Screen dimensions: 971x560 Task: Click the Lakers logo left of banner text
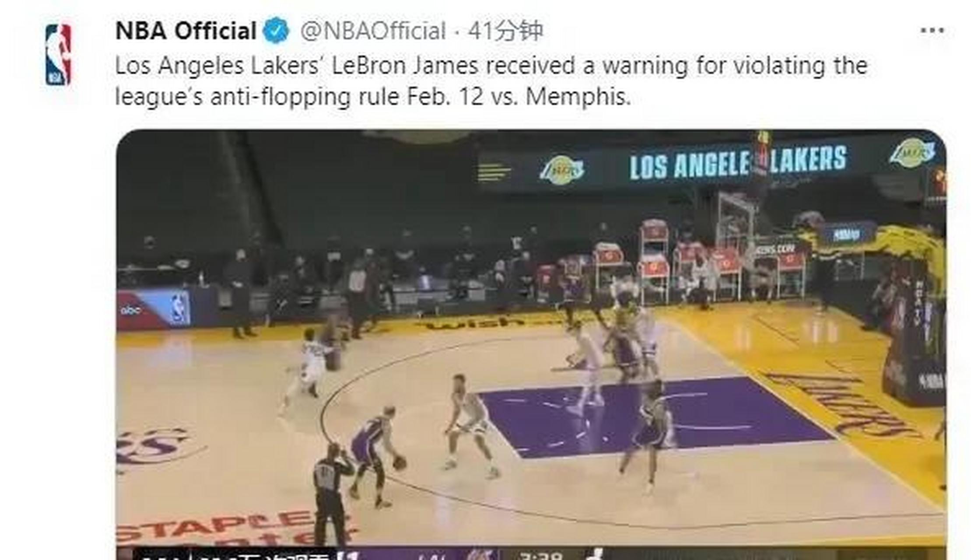pyautogui.click(x=562, y=170)
